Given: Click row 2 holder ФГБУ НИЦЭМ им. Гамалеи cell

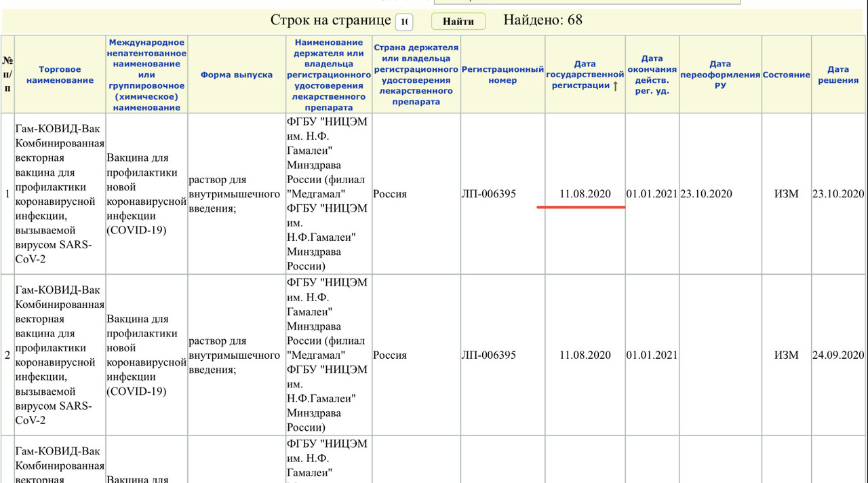Looking at the screenshot, I should pyautogui.click(x=329, y=355).
